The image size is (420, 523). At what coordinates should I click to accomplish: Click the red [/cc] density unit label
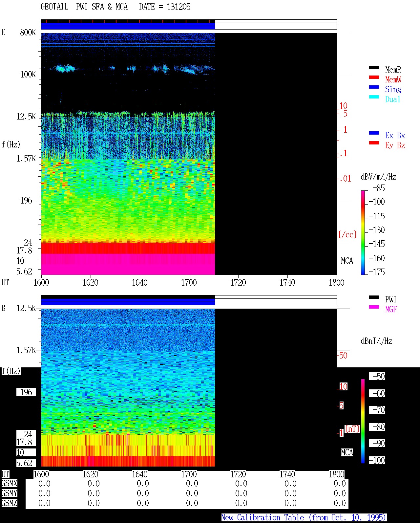(347, 234)
